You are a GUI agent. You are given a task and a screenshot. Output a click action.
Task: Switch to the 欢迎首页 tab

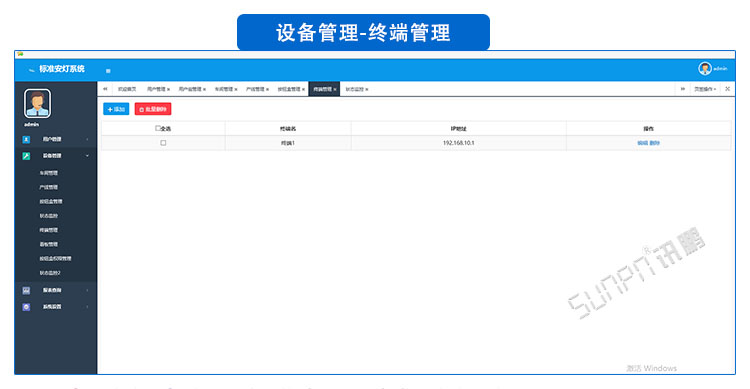(127, 89)
